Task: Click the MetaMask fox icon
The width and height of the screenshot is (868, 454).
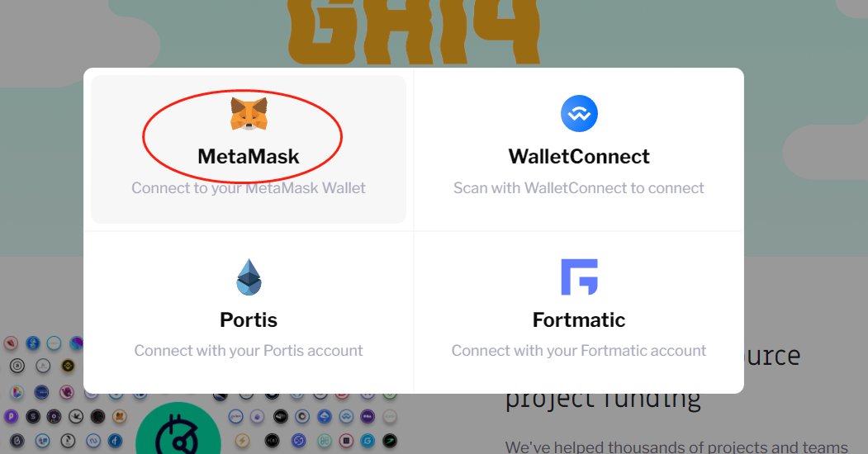Action: (x=249, y=115)
